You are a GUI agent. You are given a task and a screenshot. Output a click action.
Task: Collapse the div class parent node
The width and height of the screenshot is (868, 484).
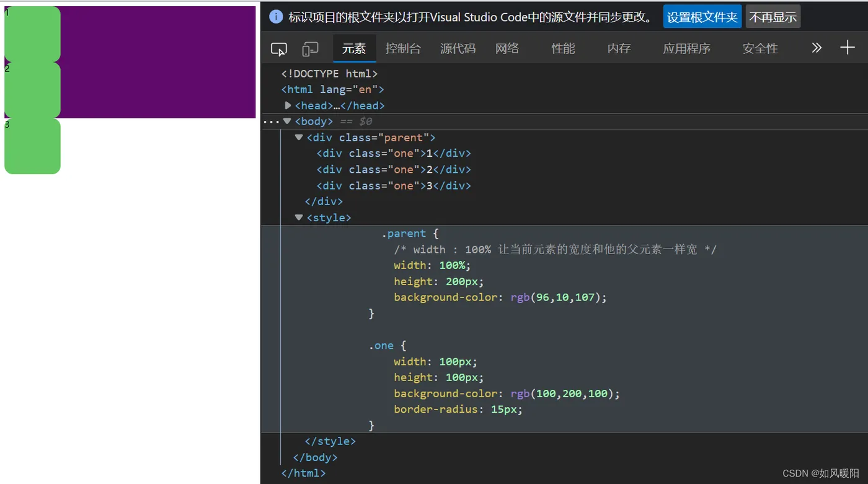(299, 138)
